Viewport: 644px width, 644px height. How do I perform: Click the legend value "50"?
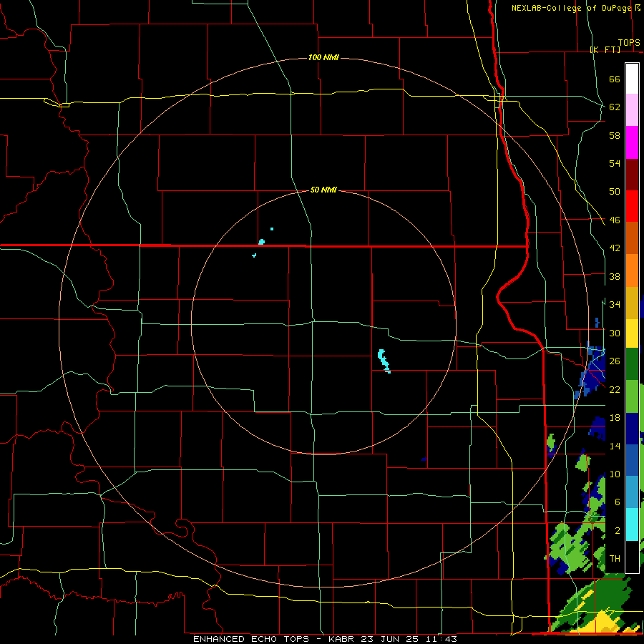(x=615, y=191)
